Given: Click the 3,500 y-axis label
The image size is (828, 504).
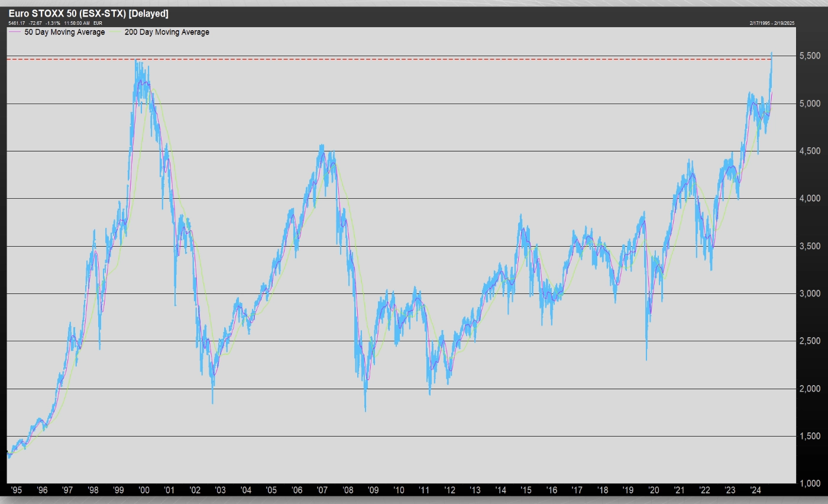Looking at the screenshot, I should [809, 246].
